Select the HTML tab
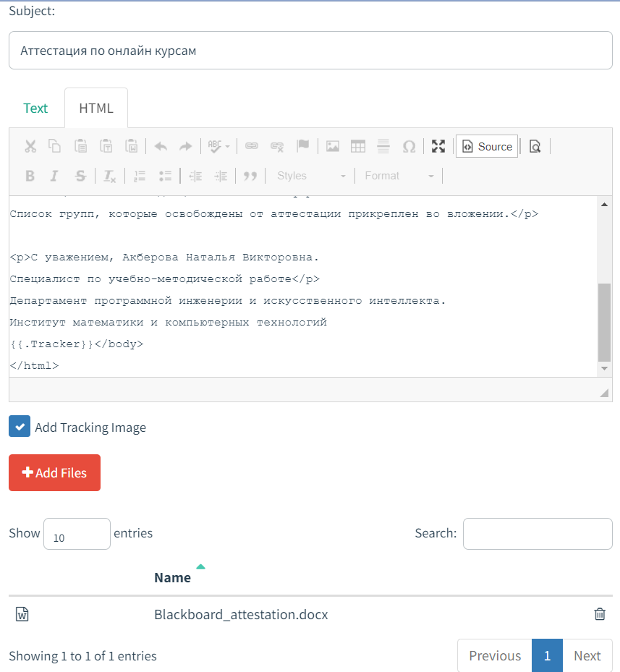620x672 pixels. tap(95, 108)
